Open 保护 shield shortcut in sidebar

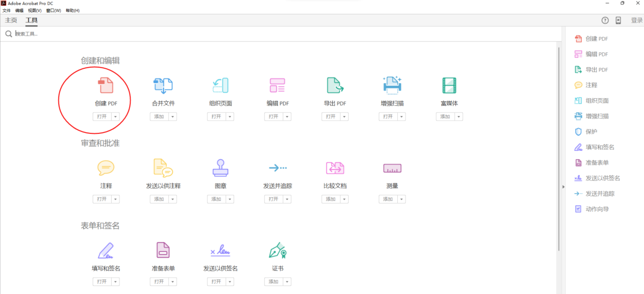pyautogui.click(x=586, y=132)
